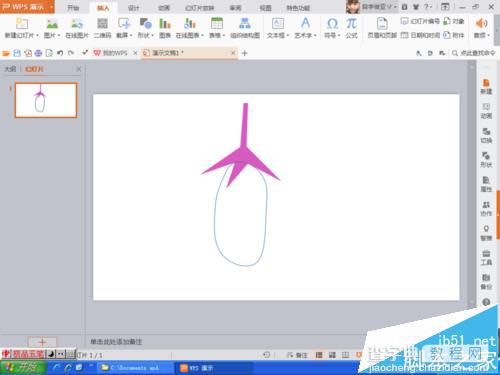The height and width of the screenshot is (375, 500).
Task: Click the print icon in quick toolbar
Action: pyautogui.click(x=38, y=53)
